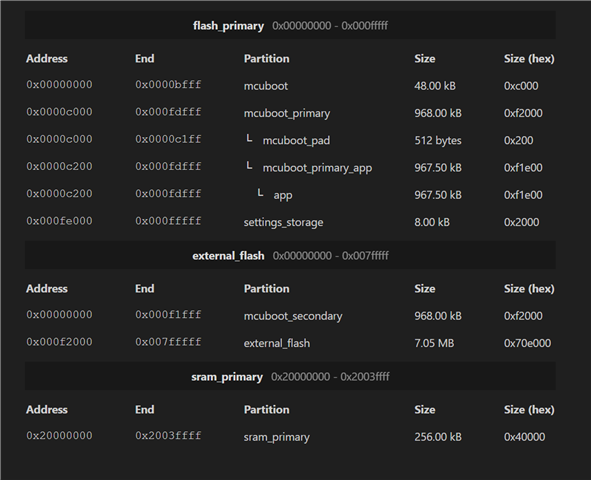Click the tree branch icon beside mcuboot_pad
Screen dimensions: 591x480
coord(249,139)
